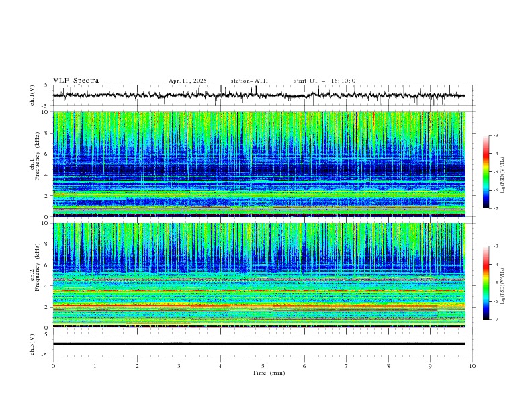This screenshot has width=532, height=411.
Task: Click the 'start UT = 16:10:0' label
Action: coord(324,81)
